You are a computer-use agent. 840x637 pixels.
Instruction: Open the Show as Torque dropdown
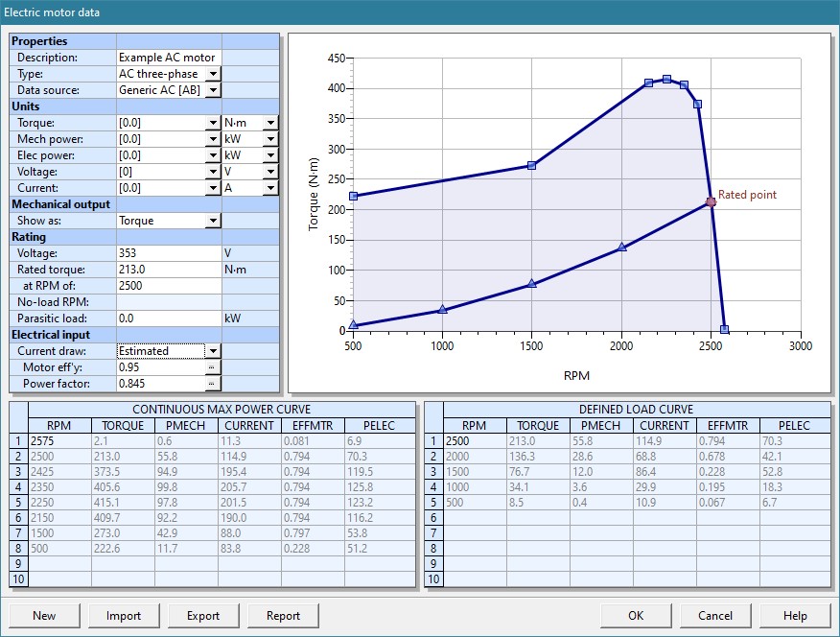[213, 221]
